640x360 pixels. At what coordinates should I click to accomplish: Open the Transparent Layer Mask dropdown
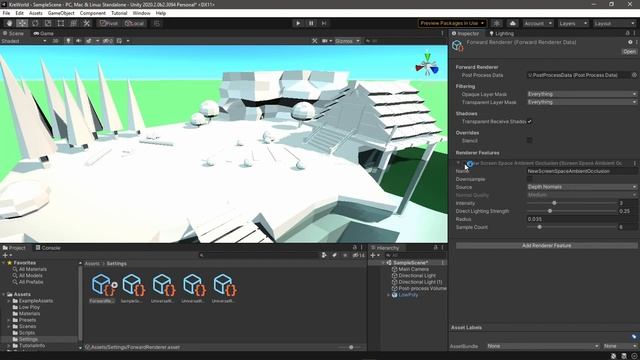coord(582,102)
